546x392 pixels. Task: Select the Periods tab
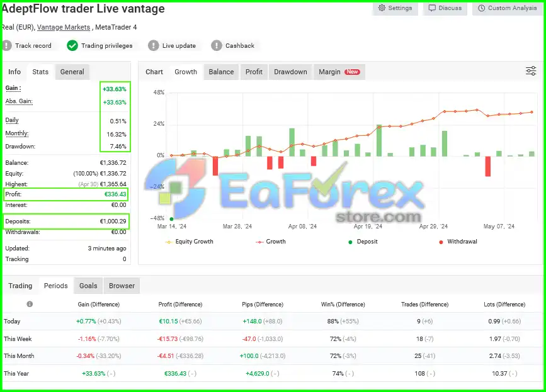(55, 286)
